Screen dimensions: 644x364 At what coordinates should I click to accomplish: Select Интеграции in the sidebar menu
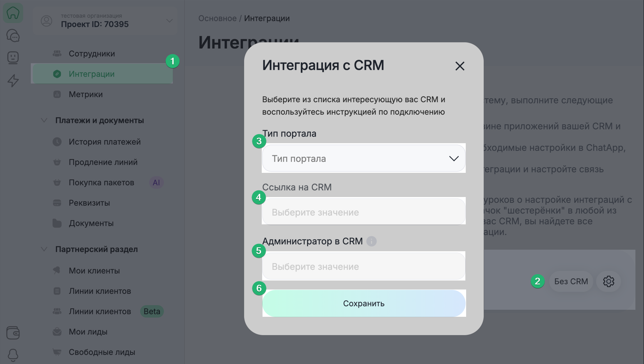[x=92, y=74]
